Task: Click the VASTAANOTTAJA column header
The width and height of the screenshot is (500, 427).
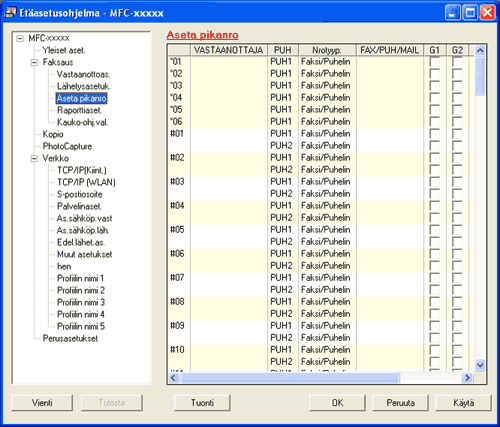Action: [229, 50]
